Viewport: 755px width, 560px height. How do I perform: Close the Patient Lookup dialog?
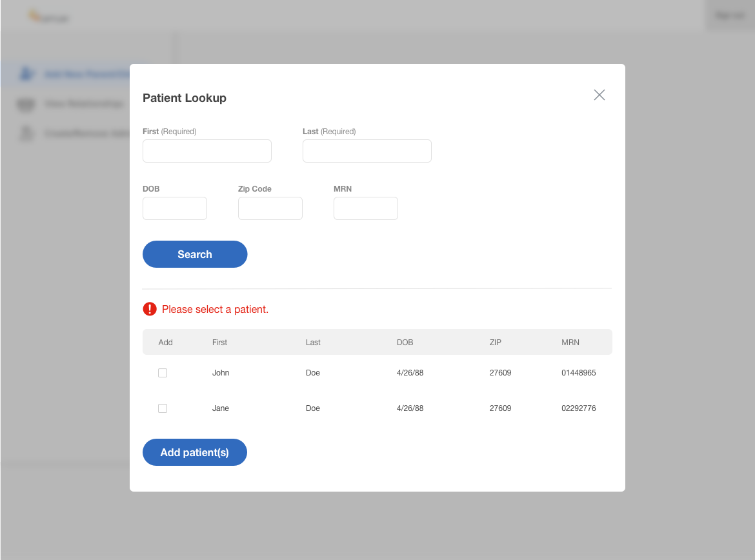point(599,95)
